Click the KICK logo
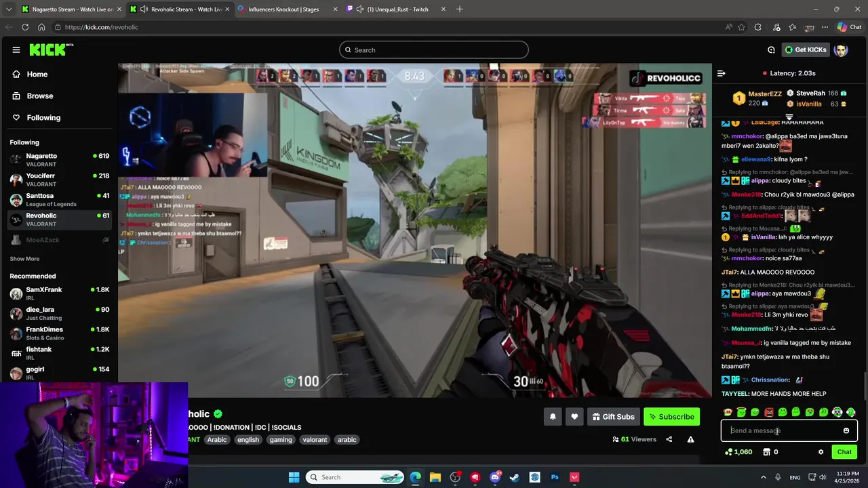Viewport: 868px width, 488px height. coord(51,49)
